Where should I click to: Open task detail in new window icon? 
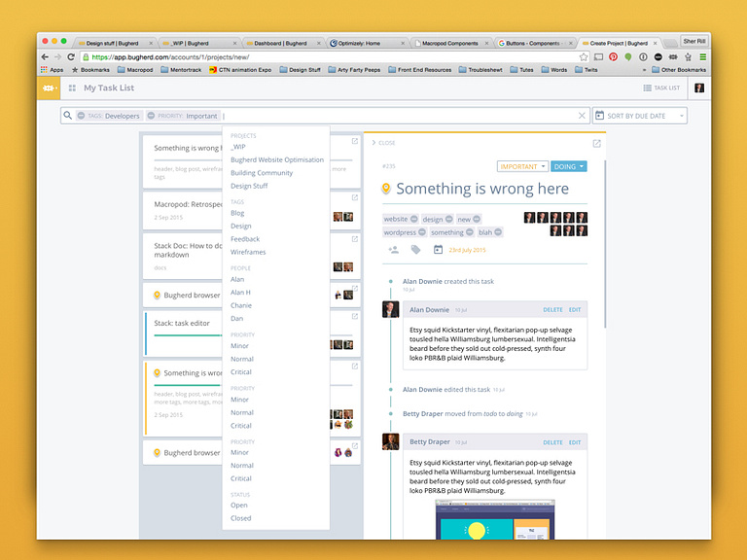[x=597, y=143]
